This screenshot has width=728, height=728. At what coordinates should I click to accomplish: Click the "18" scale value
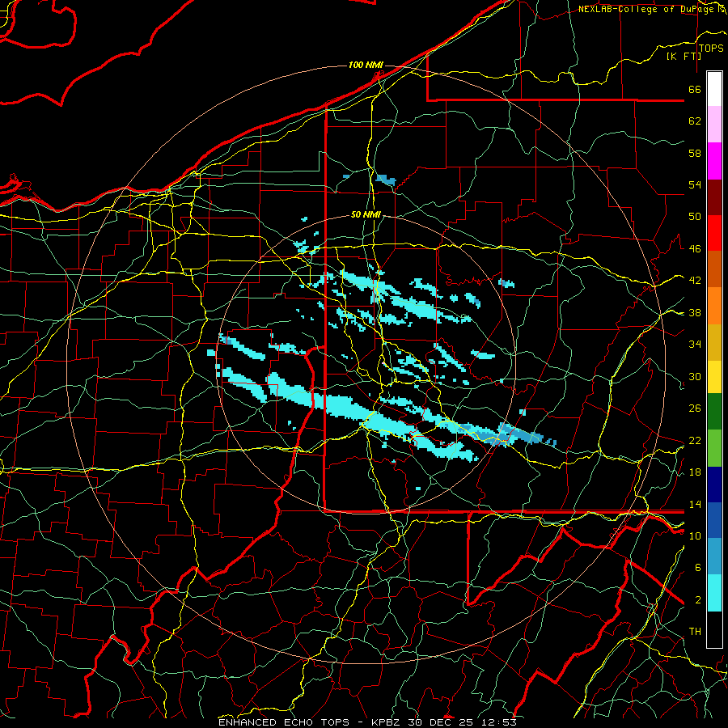tap(695, 472)
